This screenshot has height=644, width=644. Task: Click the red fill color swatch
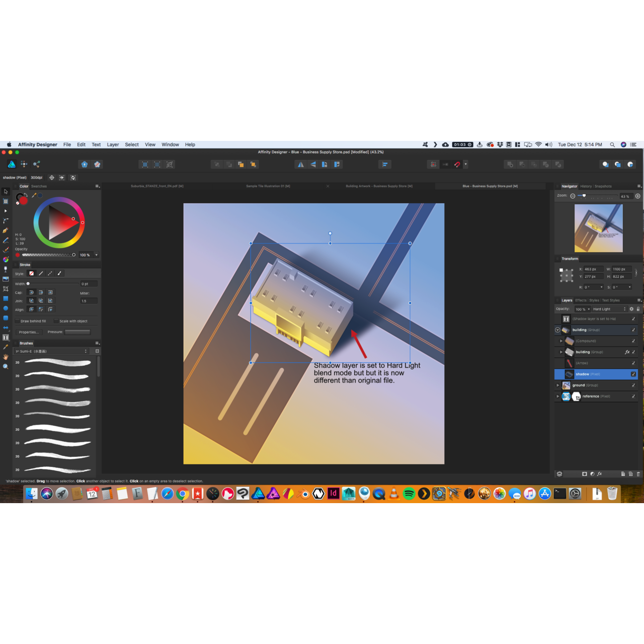click(x=23, y=201)
